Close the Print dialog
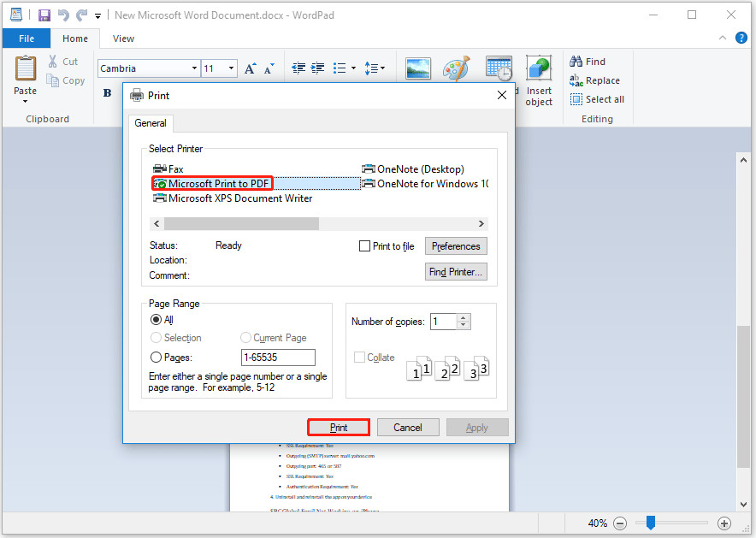 502,95
